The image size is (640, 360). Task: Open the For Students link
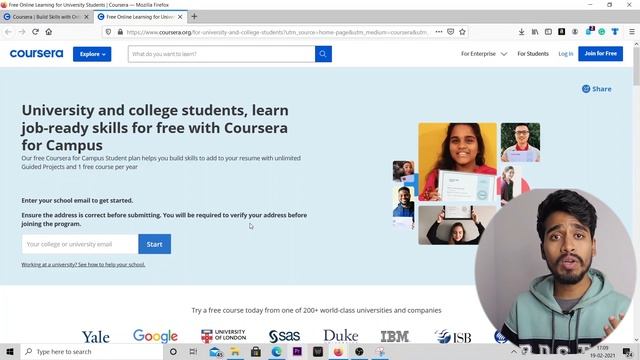[533, 53]
